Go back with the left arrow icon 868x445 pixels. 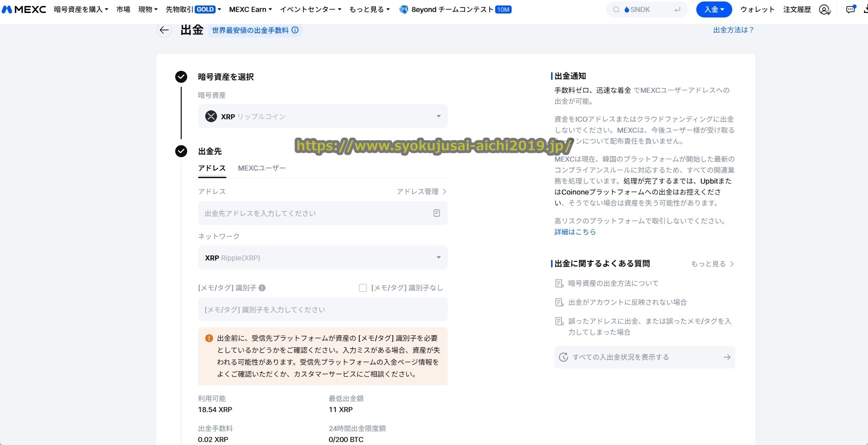click(164, 30)
